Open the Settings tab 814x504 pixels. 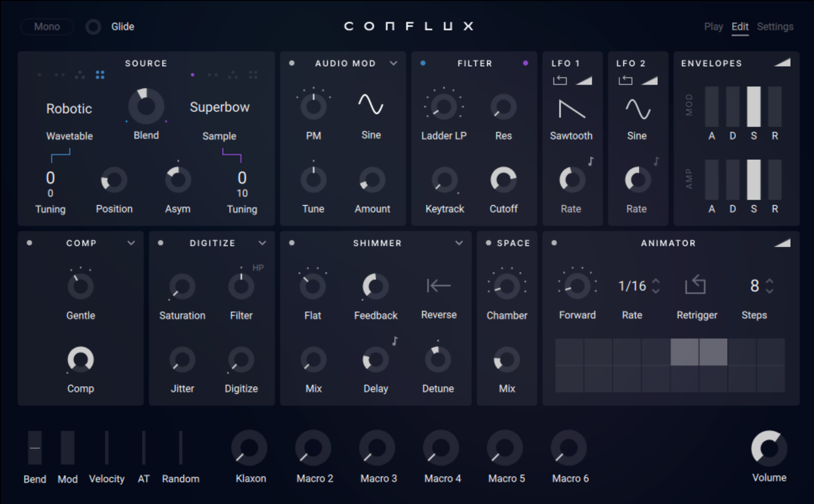coord(775,26)
